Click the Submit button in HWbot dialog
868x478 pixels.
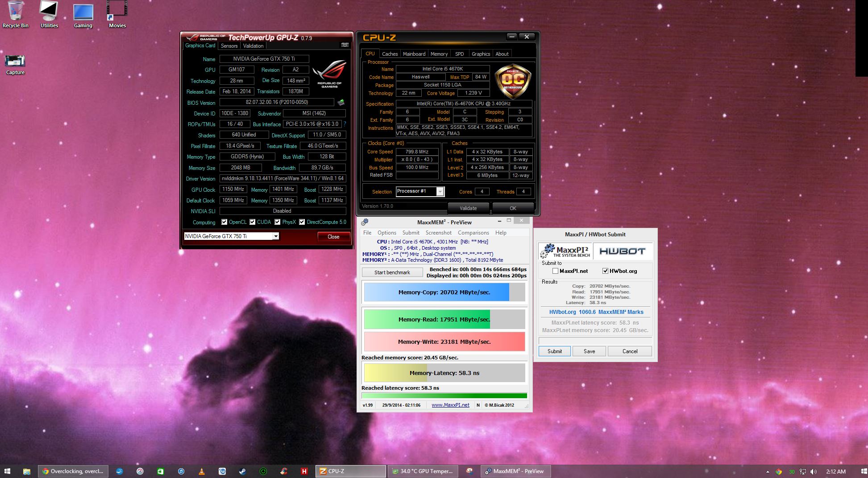[555, 351]
